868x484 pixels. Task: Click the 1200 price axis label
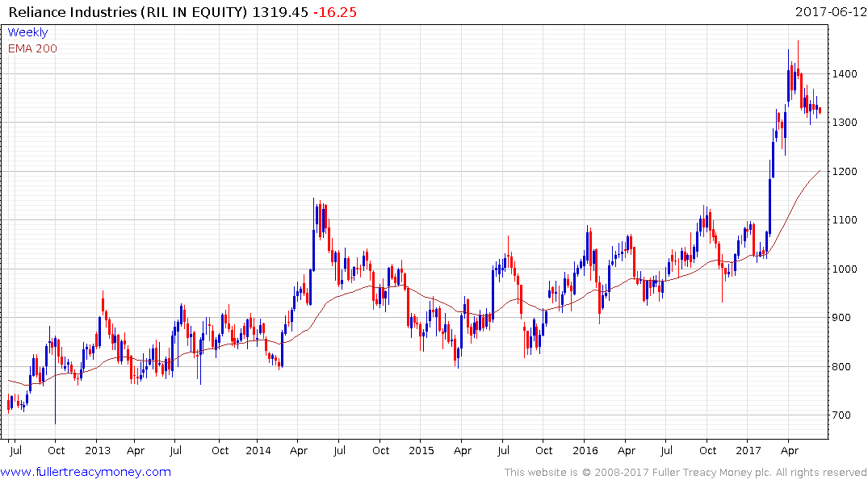(x=845, y=172)
